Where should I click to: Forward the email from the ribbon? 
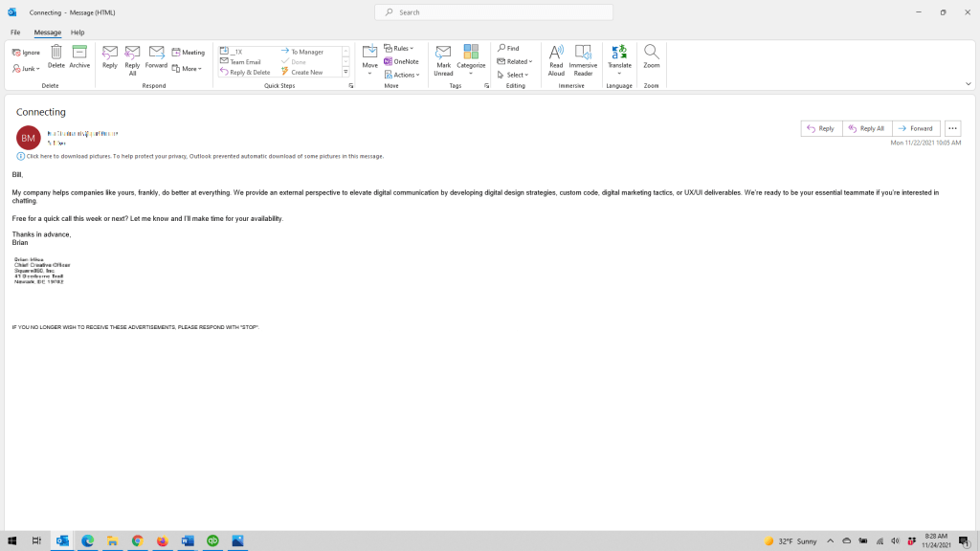pyautogui.click(x=156, y=55)
